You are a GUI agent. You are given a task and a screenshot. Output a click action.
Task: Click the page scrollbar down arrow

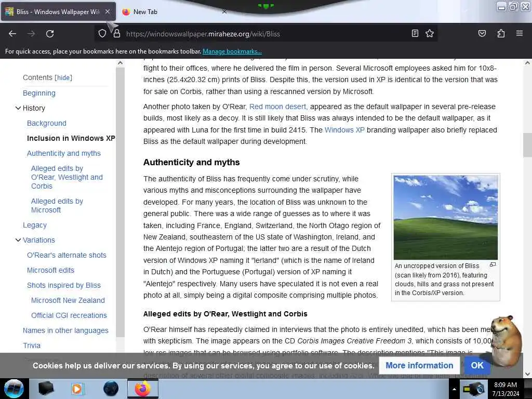[527, 374]
